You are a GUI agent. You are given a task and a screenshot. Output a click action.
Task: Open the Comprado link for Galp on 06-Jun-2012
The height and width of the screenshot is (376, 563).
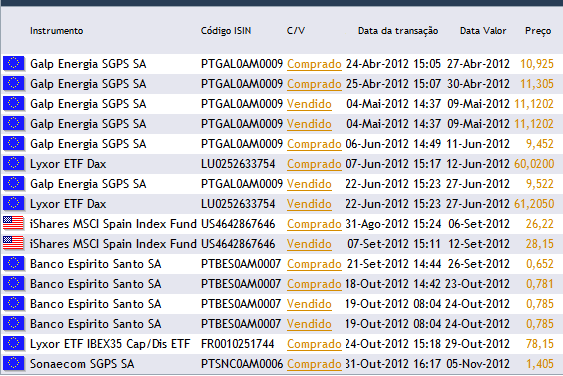click(x=314, y=144)
